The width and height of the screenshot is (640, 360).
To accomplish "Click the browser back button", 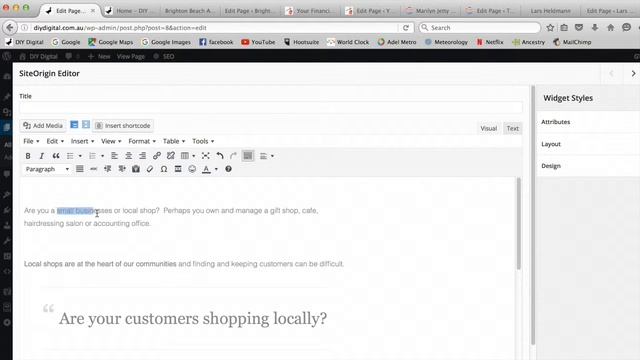I will click(10, 28).
